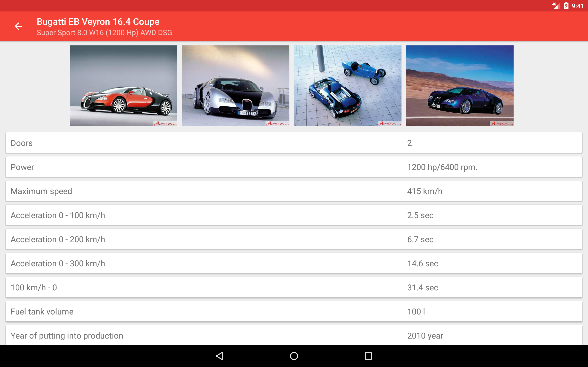Select the Fuel tank volume row
588x367 pixels.
pyautogui.click(x=294, y=311)
